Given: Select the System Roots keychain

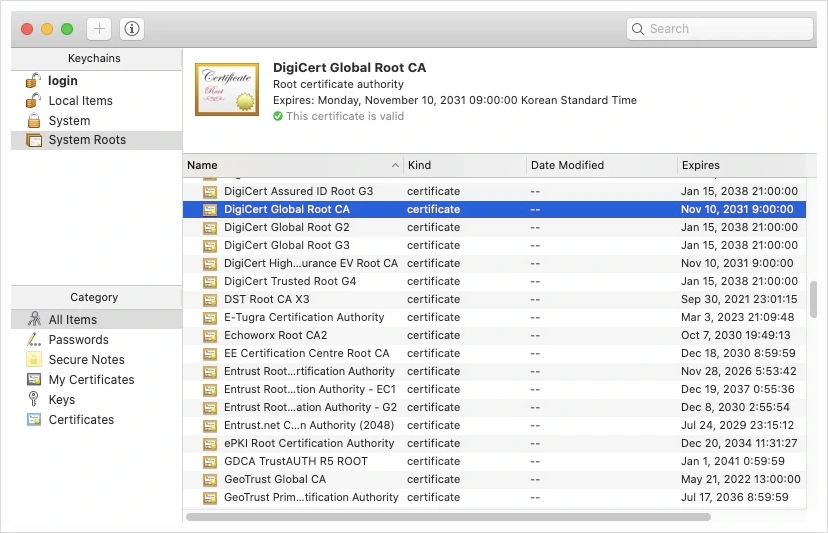Looking at the screenshot, I should tap(97, 140).
